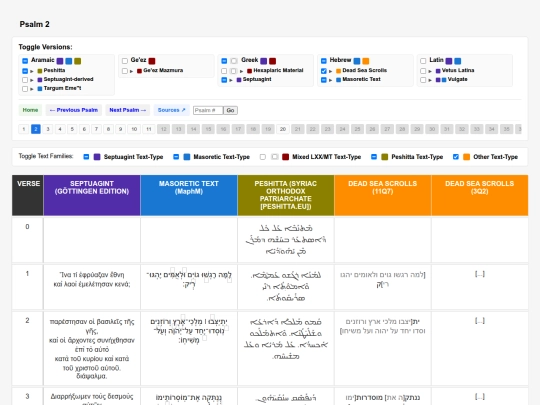Uncheck the Dead Sea Scrolls checkbox

click(x=324, y=71)
